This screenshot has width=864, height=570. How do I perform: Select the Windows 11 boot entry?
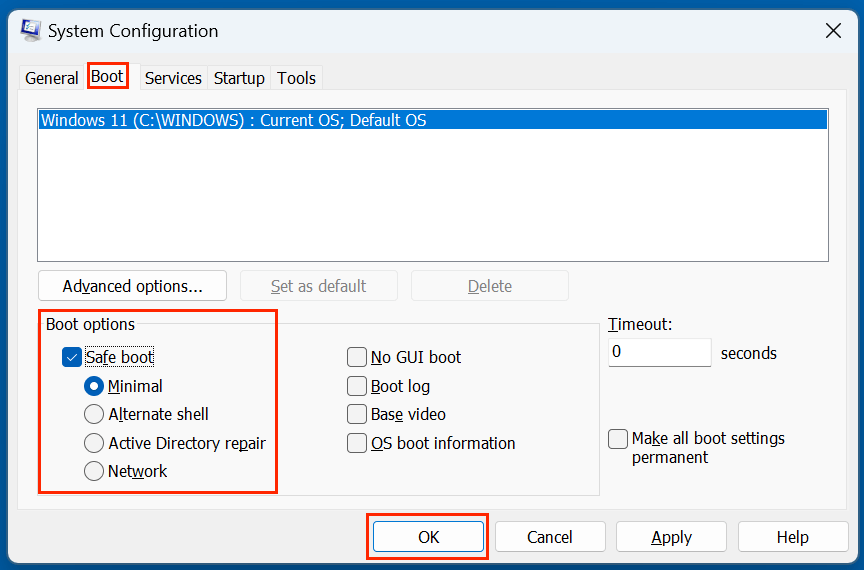click(233, 120)
